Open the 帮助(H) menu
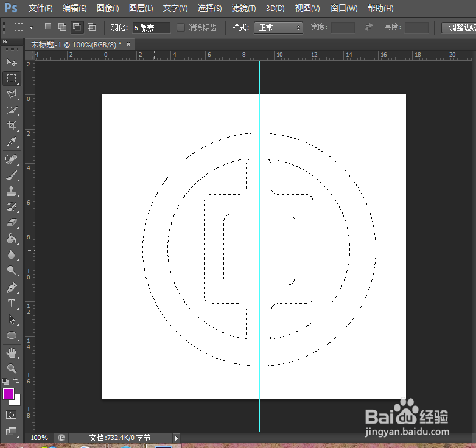Viewport: 476px width, 448px height. (x=380, y=8)
